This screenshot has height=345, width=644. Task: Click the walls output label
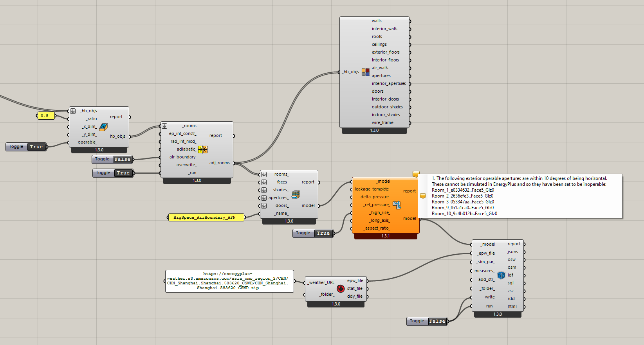(x=377, y=21)
